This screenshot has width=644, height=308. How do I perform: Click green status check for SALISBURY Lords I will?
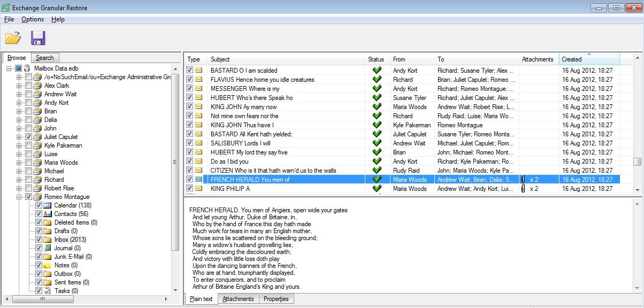tap(377, 143)
